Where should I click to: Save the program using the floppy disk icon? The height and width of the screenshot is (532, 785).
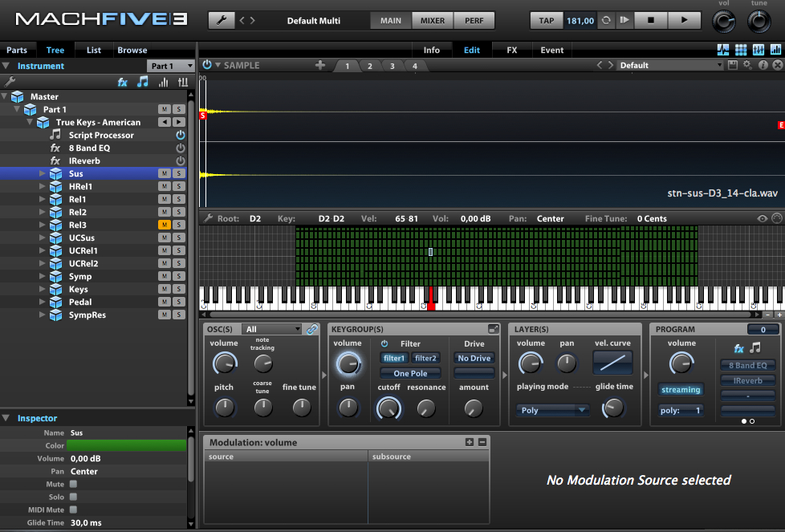coord(733,66)
